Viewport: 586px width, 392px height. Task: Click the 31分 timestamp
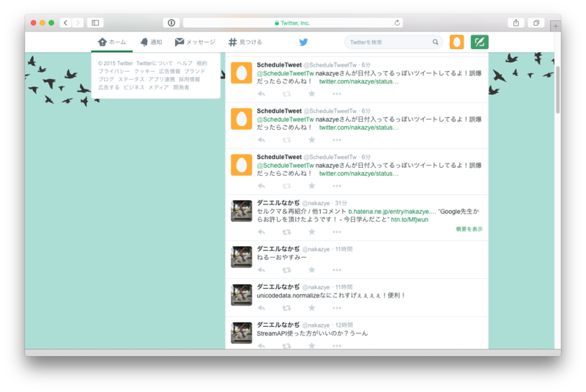341,203
